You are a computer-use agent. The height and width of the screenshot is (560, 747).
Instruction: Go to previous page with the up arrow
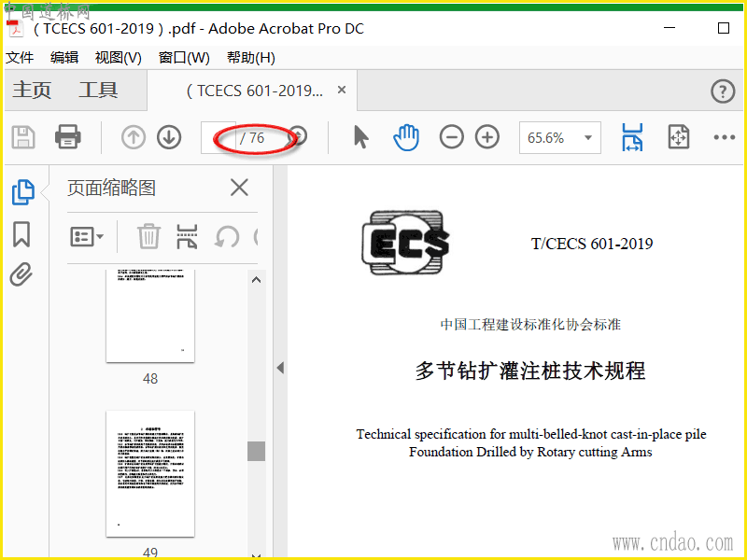(133, 137)
